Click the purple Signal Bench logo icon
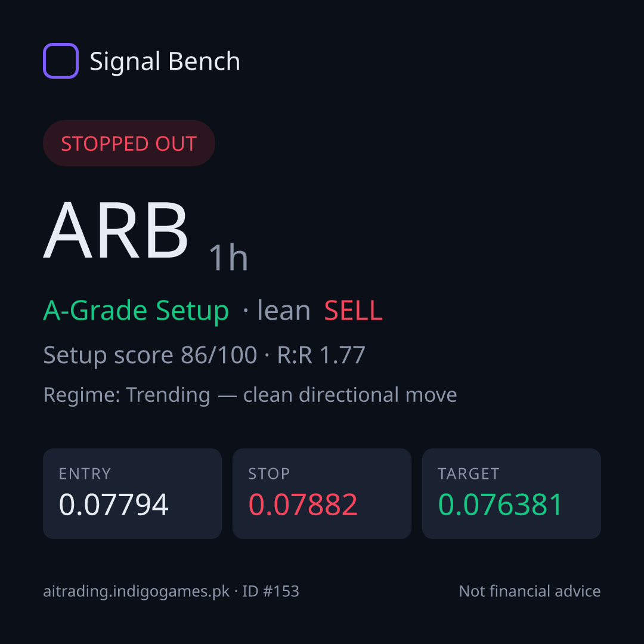The width and height of the screenshot is (644, 644). coord(61,61)
